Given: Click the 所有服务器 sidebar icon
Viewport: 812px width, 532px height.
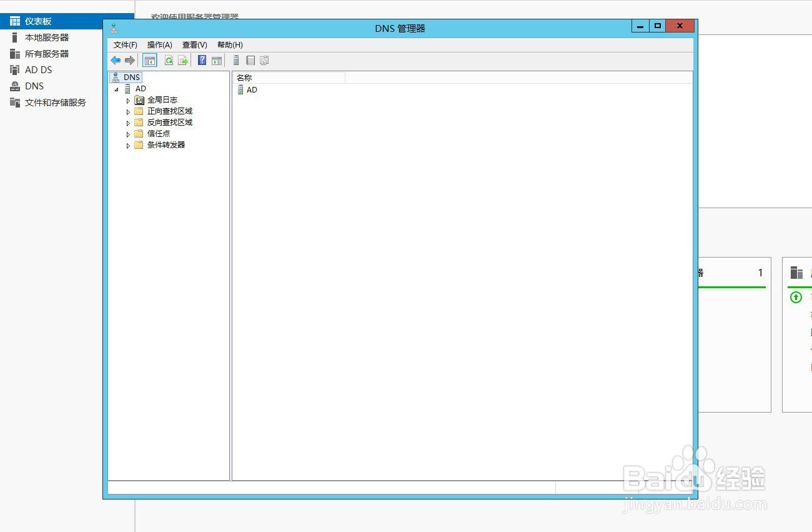Looking at the screenshot, I should pyautogui.click(x=15, y=54).
